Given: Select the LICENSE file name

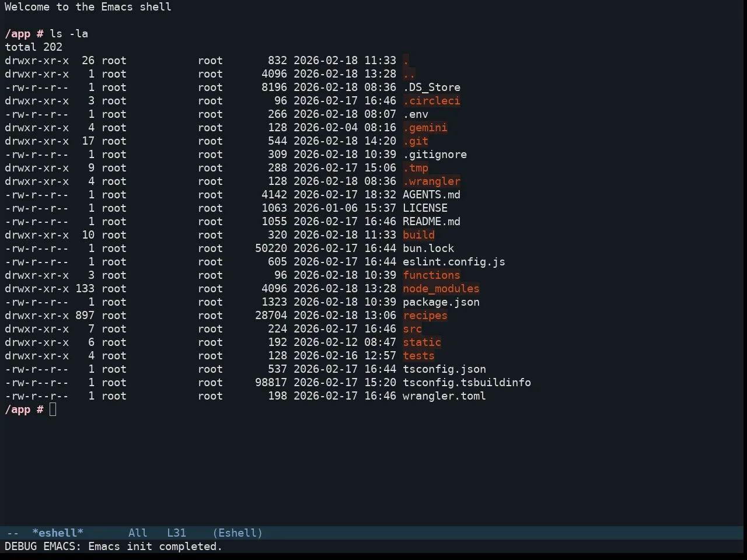Looking at the screenshot, I should pos(425,208).
